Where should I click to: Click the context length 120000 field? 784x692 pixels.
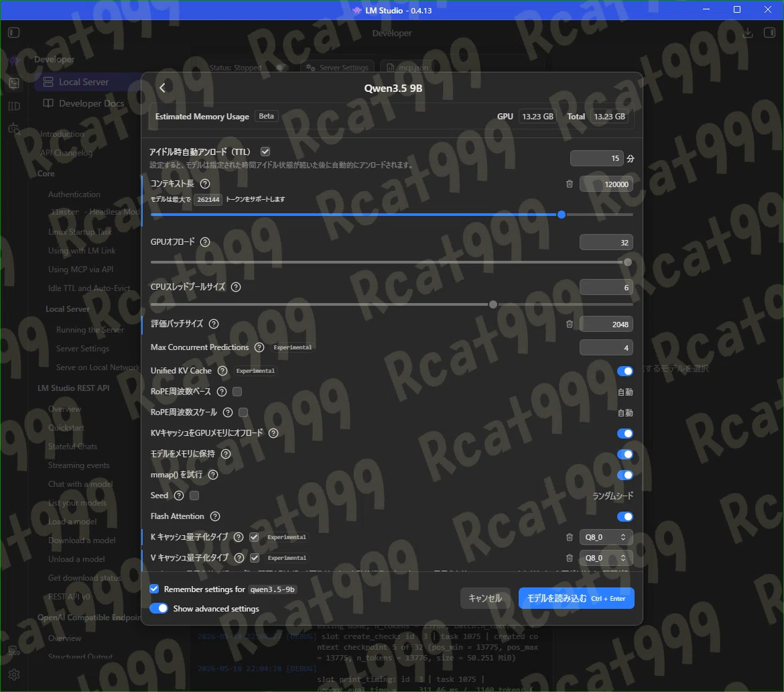[606, 184]
